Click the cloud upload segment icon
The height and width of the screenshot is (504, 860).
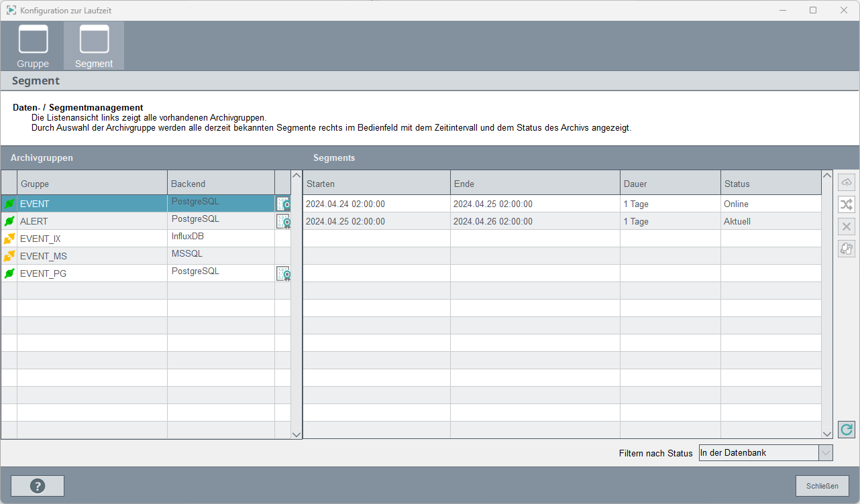pyautogui.click(x=847, y=182)
